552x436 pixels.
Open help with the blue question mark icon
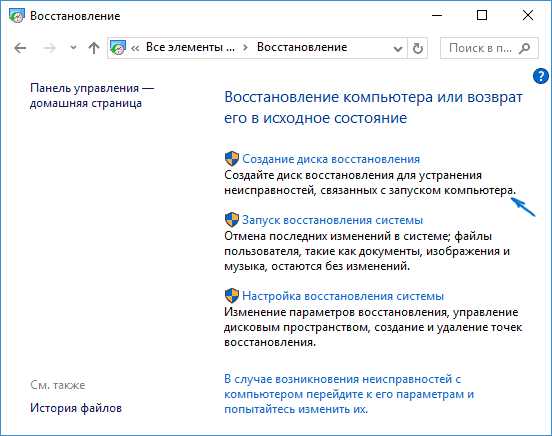541,76
